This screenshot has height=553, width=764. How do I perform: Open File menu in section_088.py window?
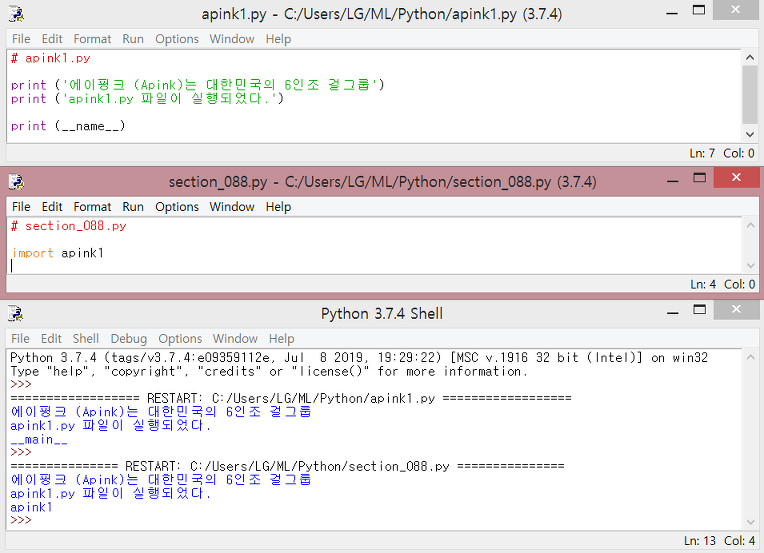click(x=21, y=207)
